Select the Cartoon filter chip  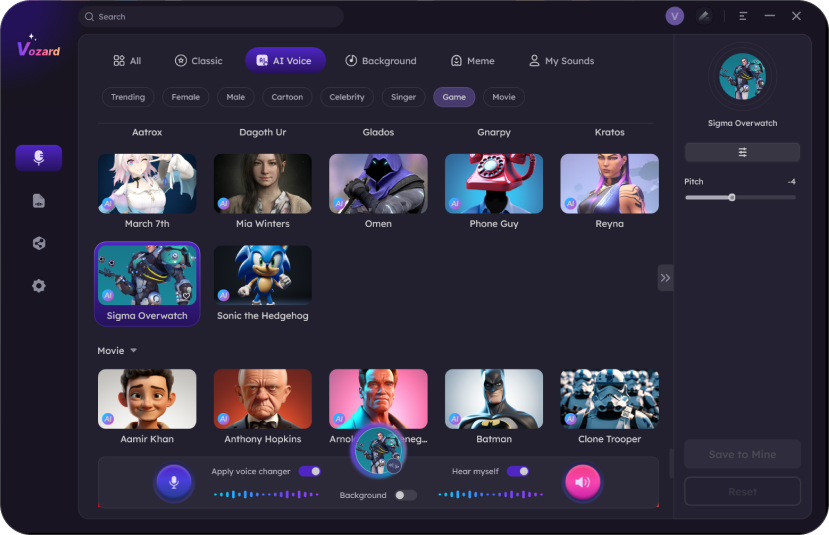(x=287, y=97)
